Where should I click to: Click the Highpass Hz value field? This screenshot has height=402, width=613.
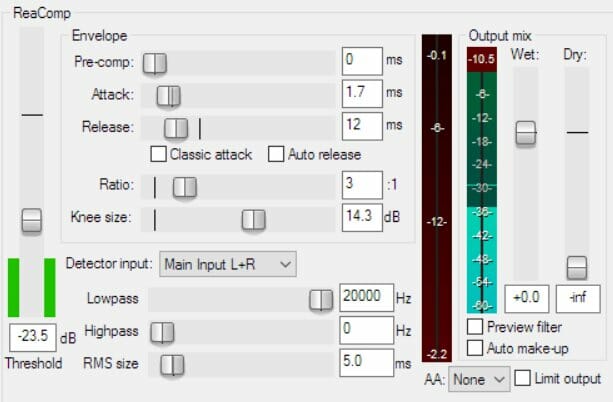point(366,330)
